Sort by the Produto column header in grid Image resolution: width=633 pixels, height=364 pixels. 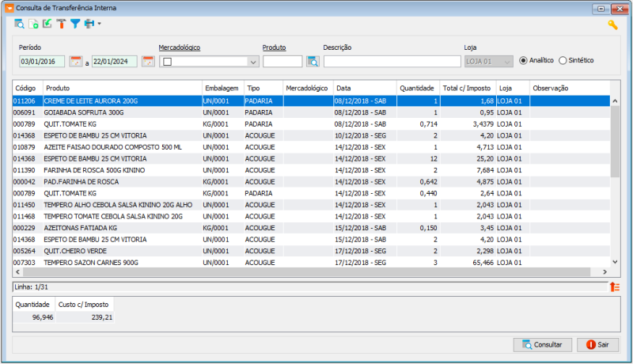[x=123, y=88]
